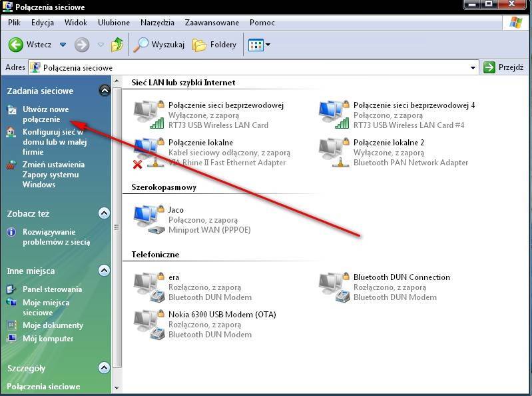Screen dimensions: 532x396
Task: Click the new connection wizard icon
Action: [12, 110]
